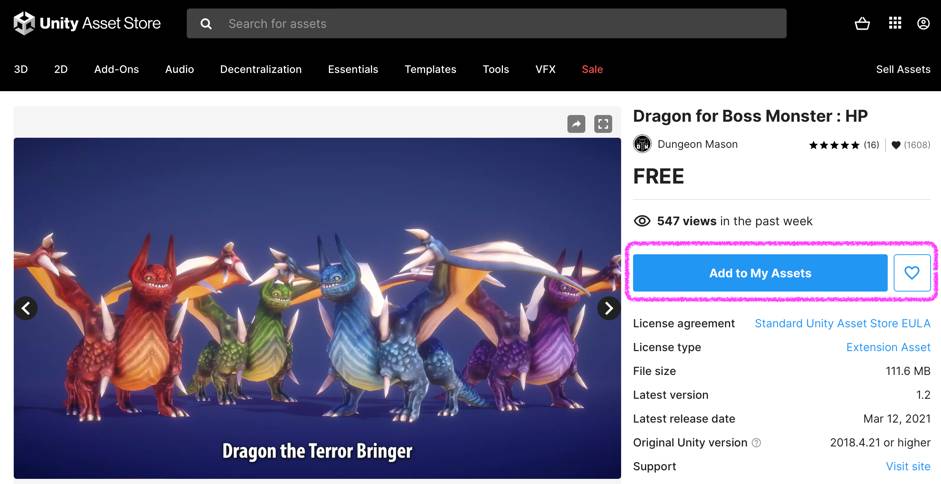Expand the preview image to fullscreen
This screenshot has height=484, width=941.
603,124
